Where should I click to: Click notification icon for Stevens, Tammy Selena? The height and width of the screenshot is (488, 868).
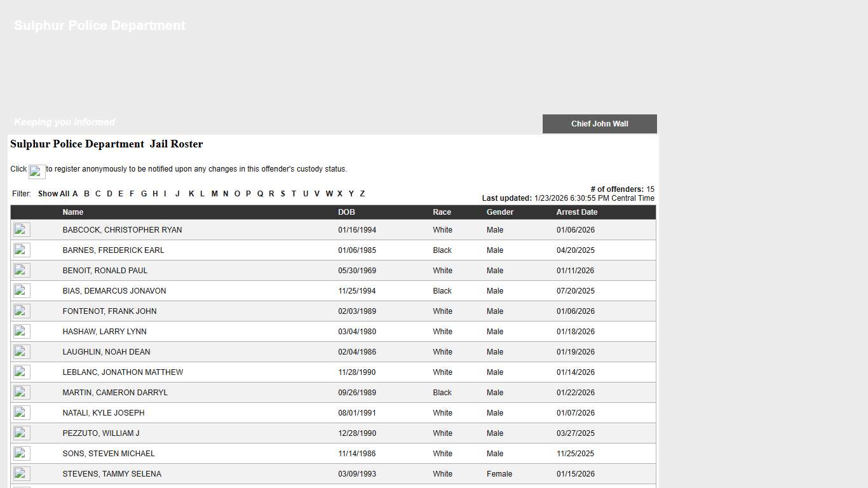(x=22, y=474)
